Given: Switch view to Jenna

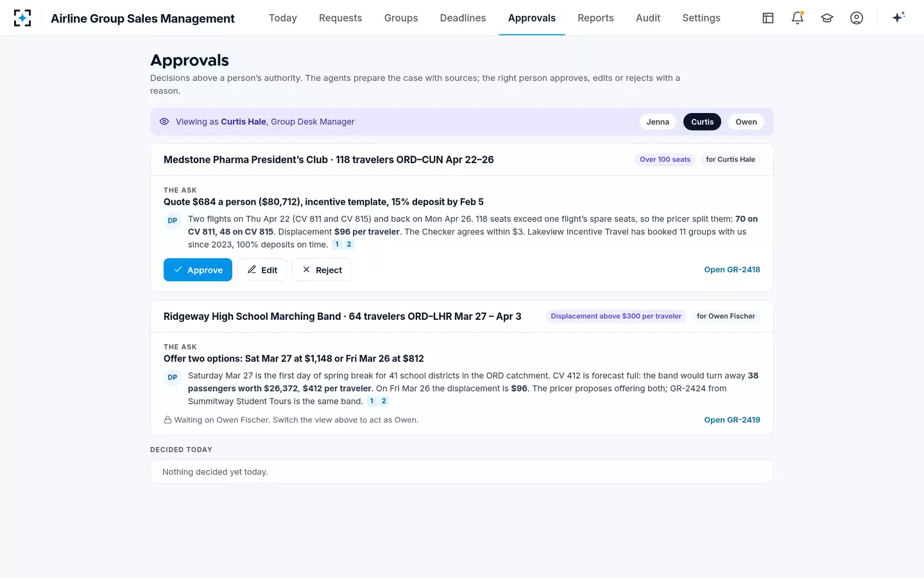Looking at the screenshot, I should coord(658,122).
